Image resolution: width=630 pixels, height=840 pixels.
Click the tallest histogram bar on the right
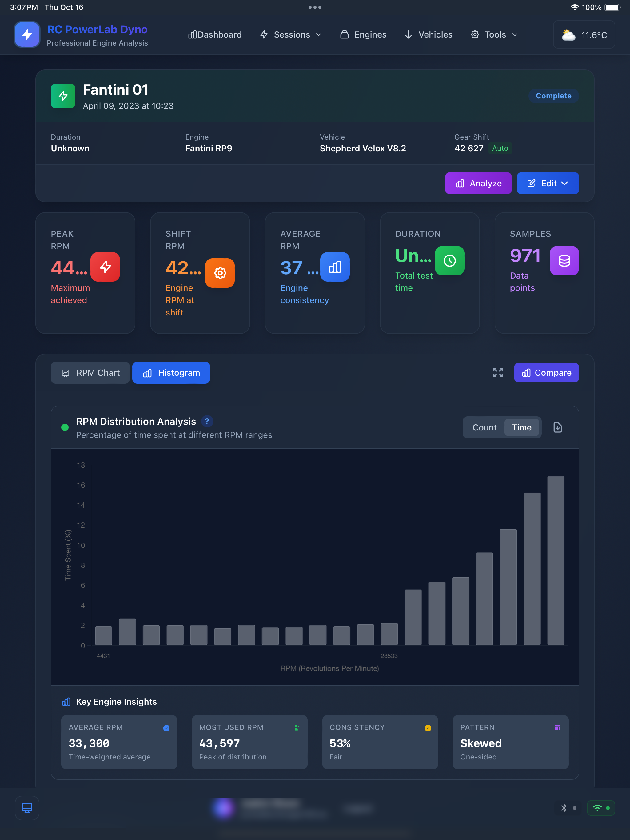tap(556, 561)
